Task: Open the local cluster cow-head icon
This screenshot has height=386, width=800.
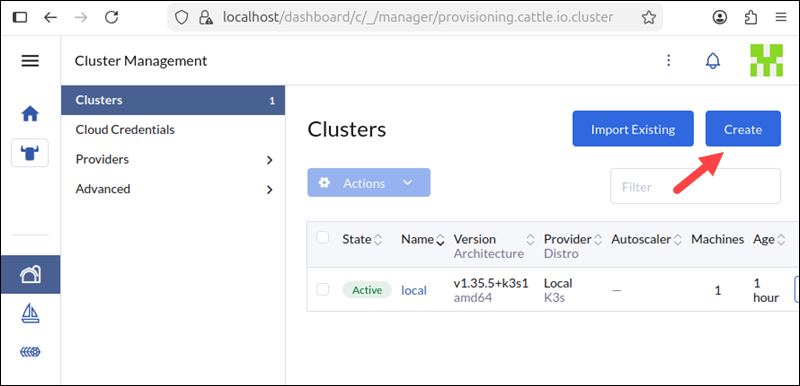Action: (30, 152)
